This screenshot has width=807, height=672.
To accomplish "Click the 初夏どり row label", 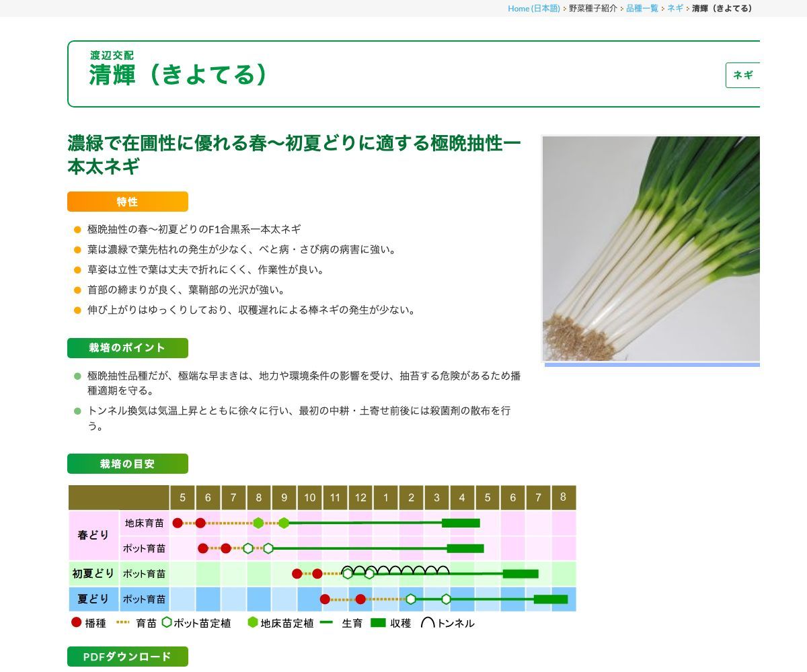I will point(92,574).
